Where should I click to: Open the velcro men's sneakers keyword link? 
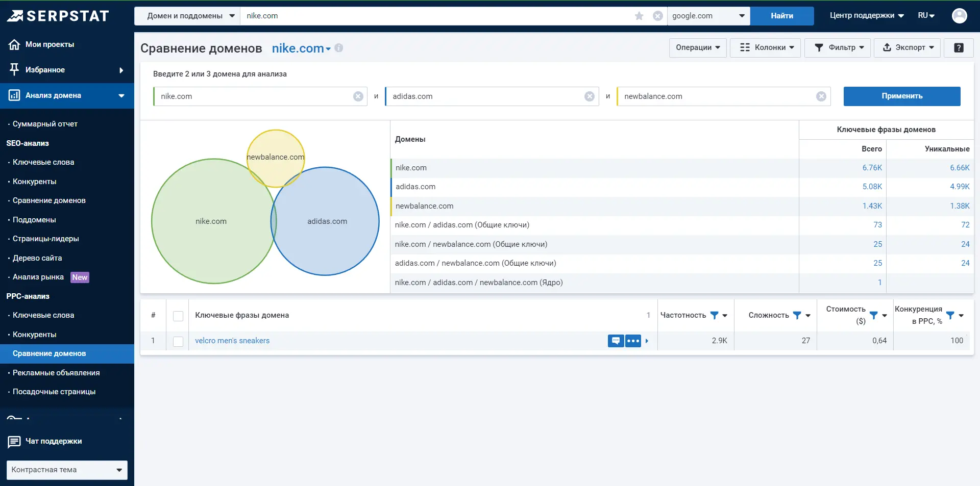(232, 341)
